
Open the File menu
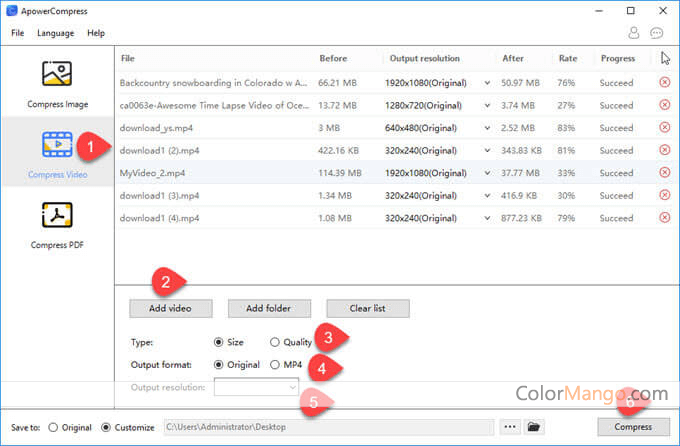(17, 33)
